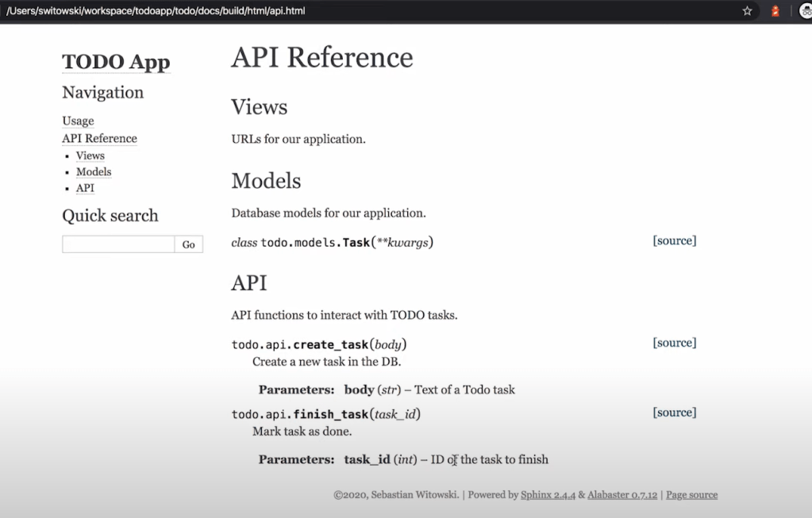Open the Sphinx 2.4.4 footer link
Image resolution: width=812 pixels, height=518 pixels.
tap(548, 495)
